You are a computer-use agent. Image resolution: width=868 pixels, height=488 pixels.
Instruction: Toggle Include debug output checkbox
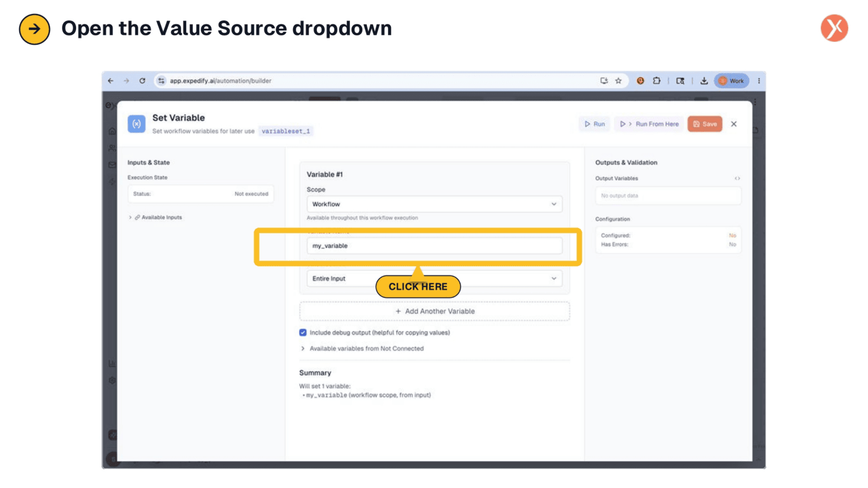click(x=303, y=333)
